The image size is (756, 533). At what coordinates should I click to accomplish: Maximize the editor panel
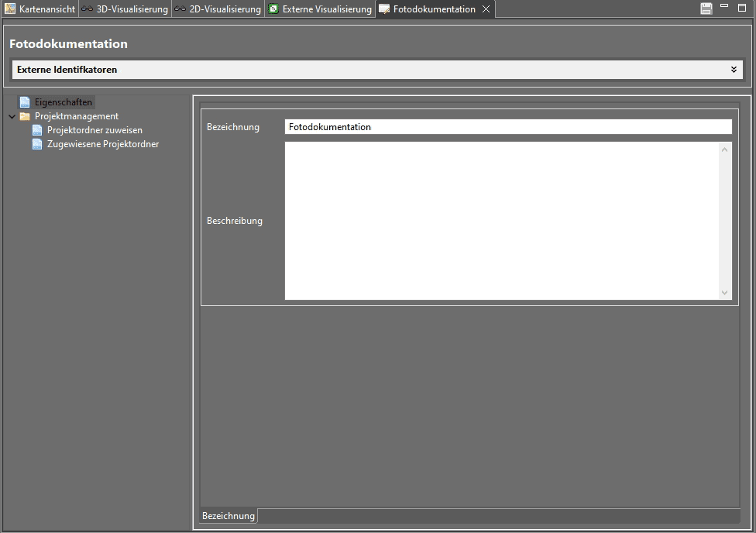[x=742, y=7]
